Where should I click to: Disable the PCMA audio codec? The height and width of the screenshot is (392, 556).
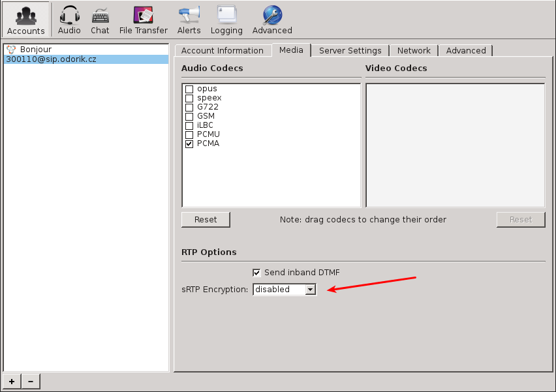189,144
